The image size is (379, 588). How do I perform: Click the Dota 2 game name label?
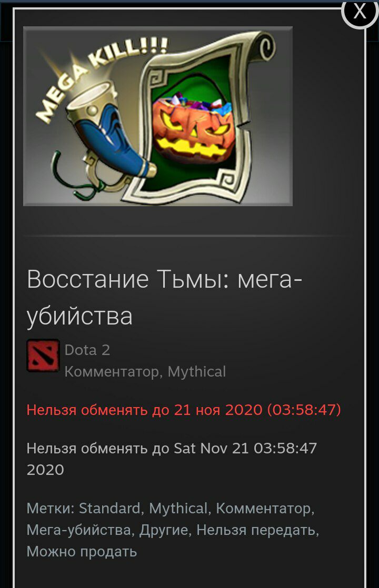(x=87, y=350)
